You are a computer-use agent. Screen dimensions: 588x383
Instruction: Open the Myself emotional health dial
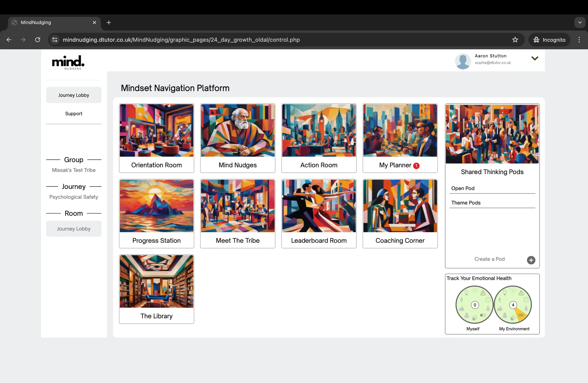pyautogui.click(x=474, y=304)
